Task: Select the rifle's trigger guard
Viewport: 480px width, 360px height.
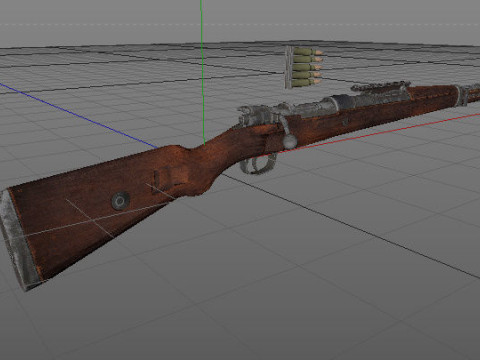Action: tap(258, 163)
